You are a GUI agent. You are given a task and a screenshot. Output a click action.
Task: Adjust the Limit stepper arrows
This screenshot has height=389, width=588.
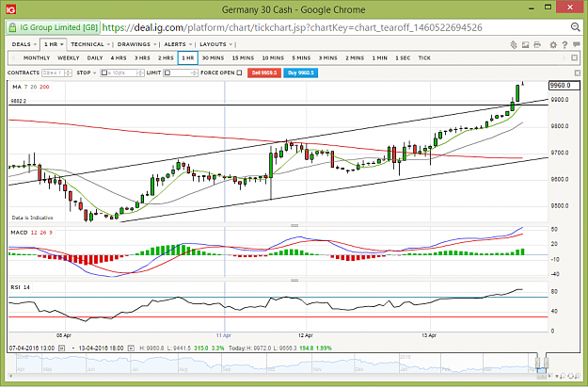(194, 73)
